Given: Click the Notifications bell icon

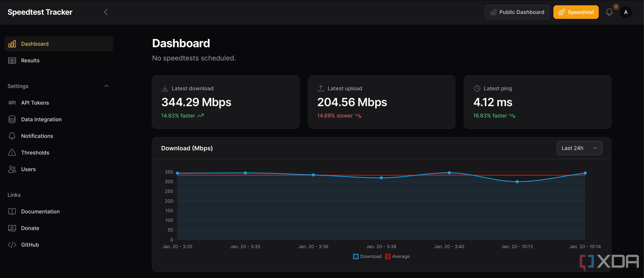Looking at the screenshot, I should [x=609, y=12].
